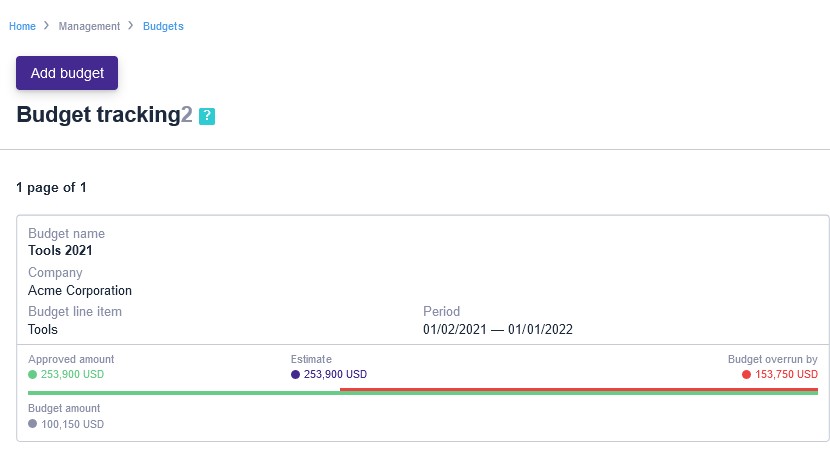Click the '1 page of 1' pagination text
The image size is (830, 465).
pyautogui.click(x=51, y=187)
